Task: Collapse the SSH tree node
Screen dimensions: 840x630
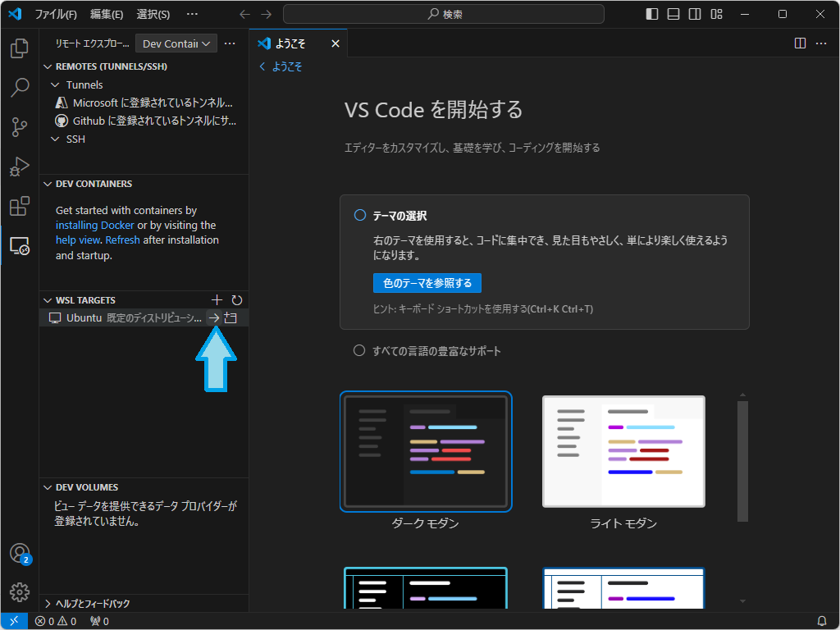Action: 55,139
